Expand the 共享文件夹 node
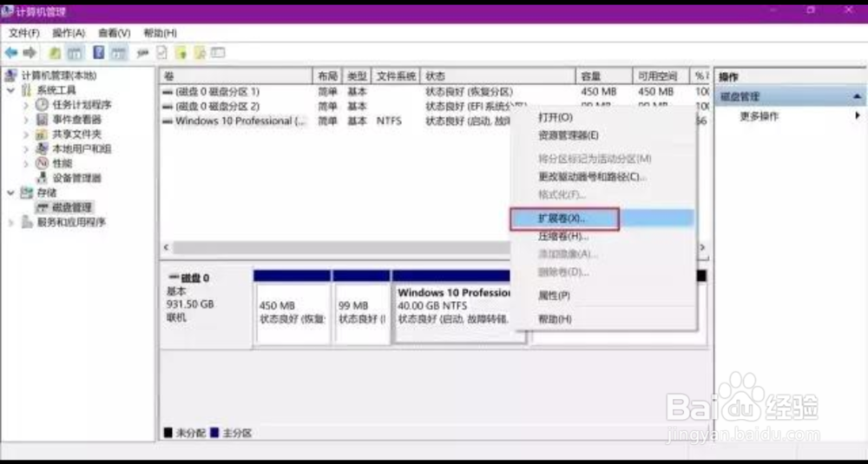868x464 pixels. [x=26, y=134]
